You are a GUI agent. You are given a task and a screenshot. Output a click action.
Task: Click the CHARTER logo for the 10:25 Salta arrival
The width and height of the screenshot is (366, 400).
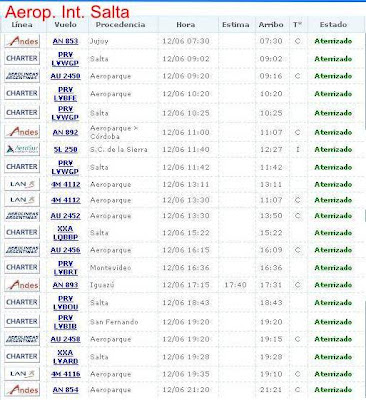(x=22, y=113)
